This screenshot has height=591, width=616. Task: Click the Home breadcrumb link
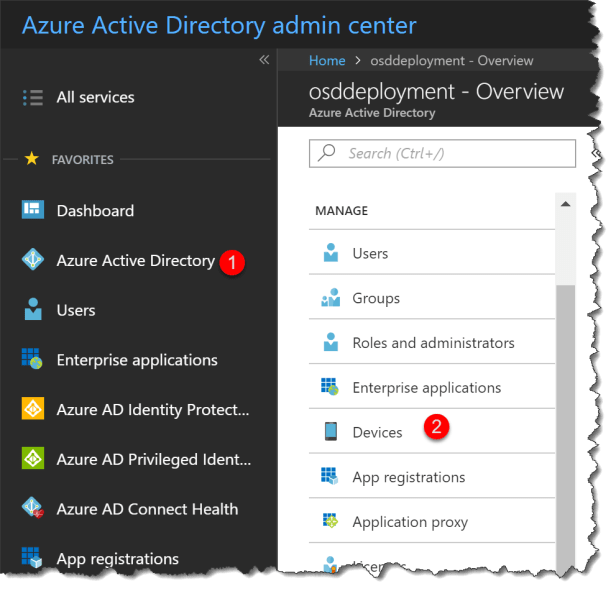tap(327, 61)
